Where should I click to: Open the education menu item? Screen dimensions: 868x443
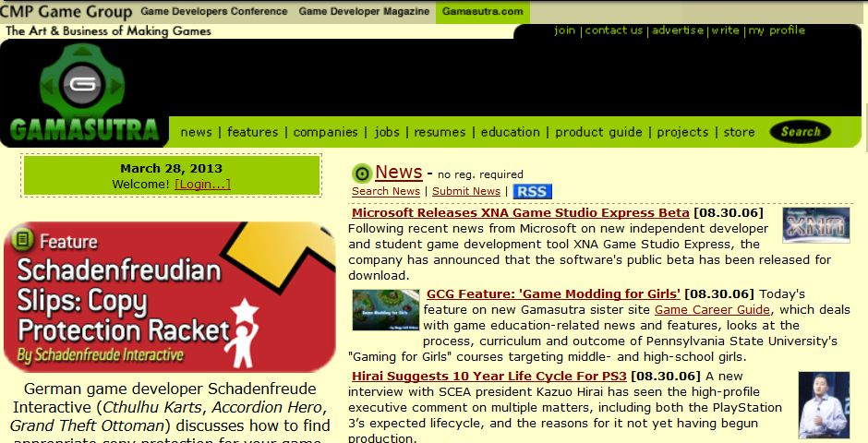coord(510,132)
